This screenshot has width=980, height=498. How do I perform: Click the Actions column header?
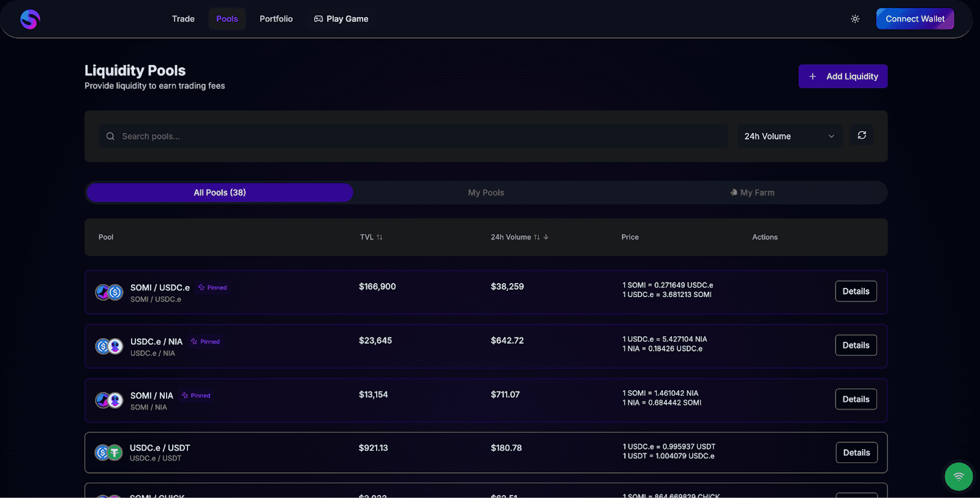click(x=765, y=237)
